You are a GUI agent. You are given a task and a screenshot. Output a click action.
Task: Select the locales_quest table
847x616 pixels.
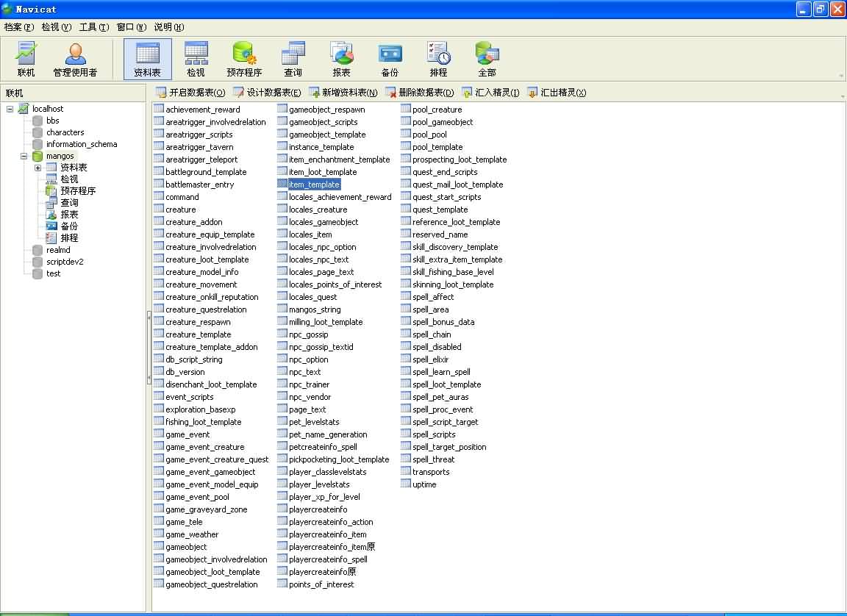pyautogui.click(x=312, y=297)
